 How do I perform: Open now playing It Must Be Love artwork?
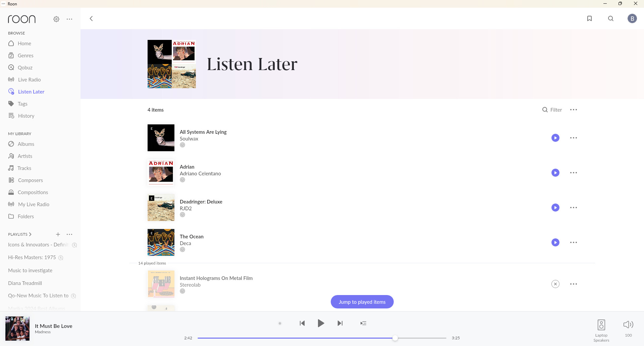click(x=17, y=329)
